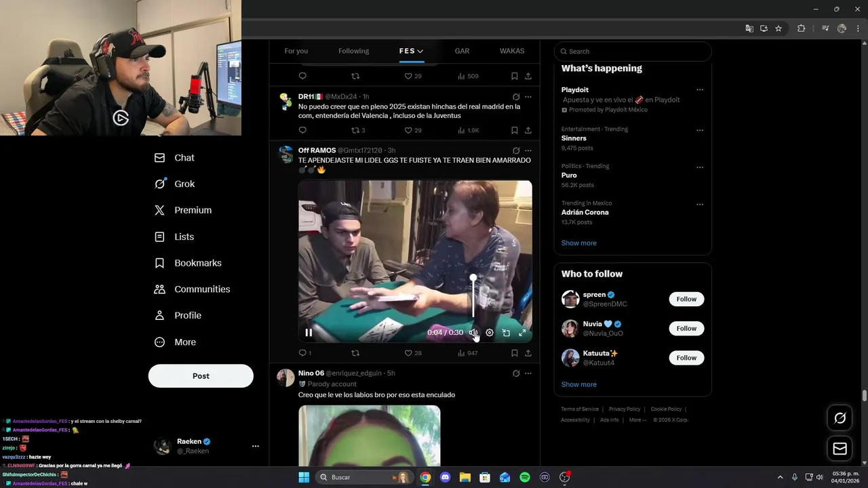Follow spreen
This screenshot has height=488, width=868.
(x=686, y=299)
